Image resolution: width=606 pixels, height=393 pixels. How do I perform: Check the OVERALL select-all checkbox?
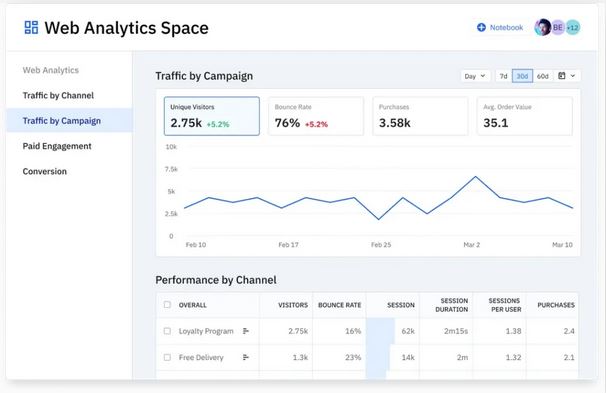tap(167, 305)
